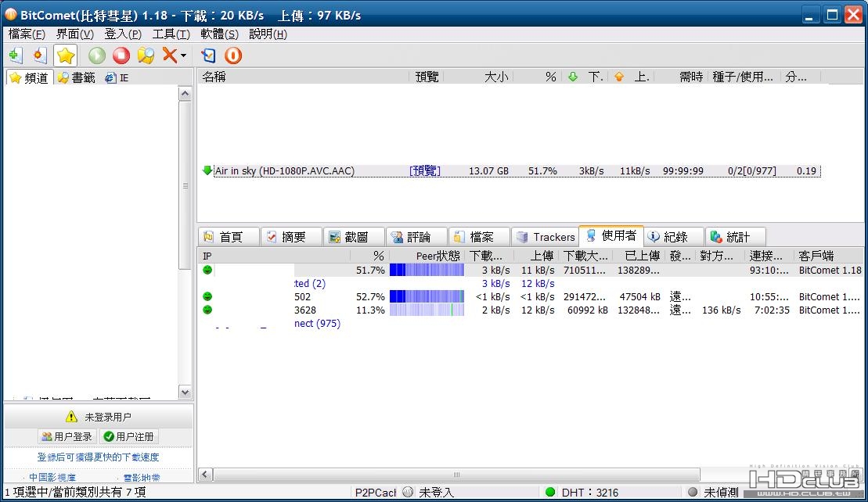Open the delete options dropdown arrow
This screenshot has height=502, width=868.
click(183, 56)
